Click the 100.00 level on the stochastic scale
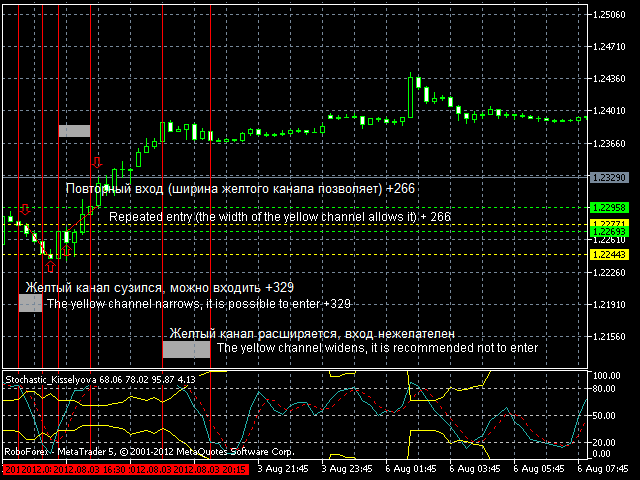 pyautogui.click(x=606, y=376)
